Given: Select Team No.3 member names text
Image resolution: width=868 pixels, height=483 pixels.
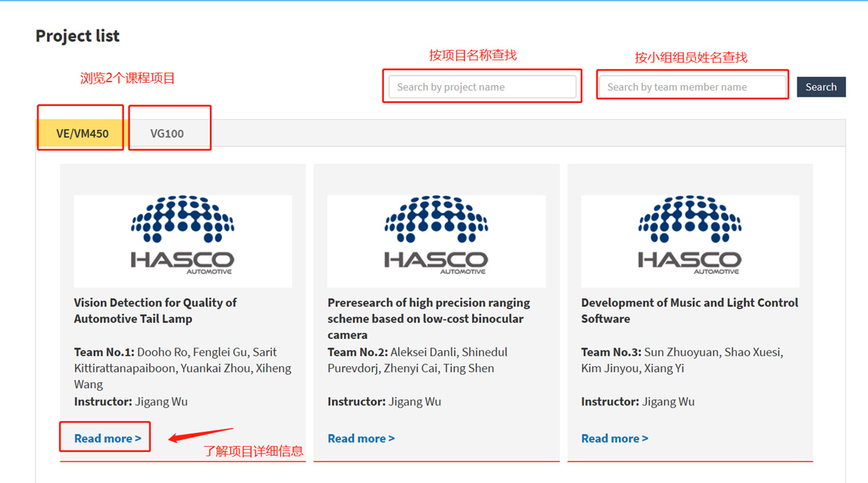Looking at the screenshot, I should (x=682, y=360).
